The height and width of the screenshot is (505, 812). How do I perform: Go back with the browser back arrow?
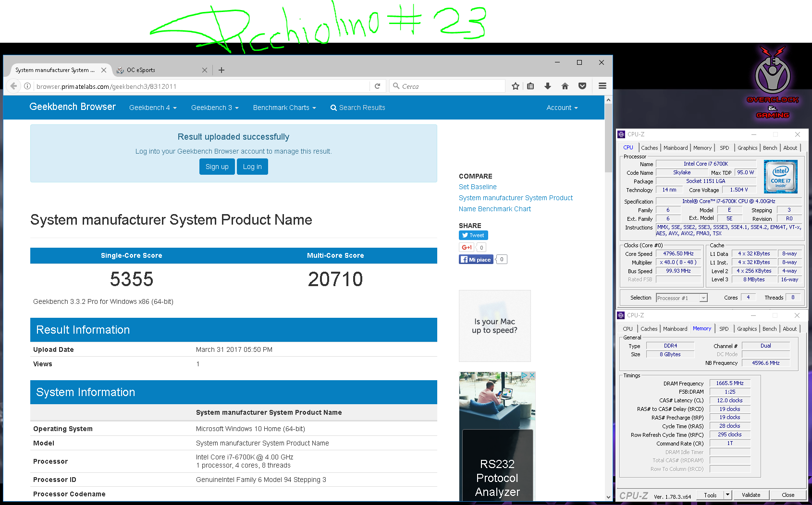point(13,86)
